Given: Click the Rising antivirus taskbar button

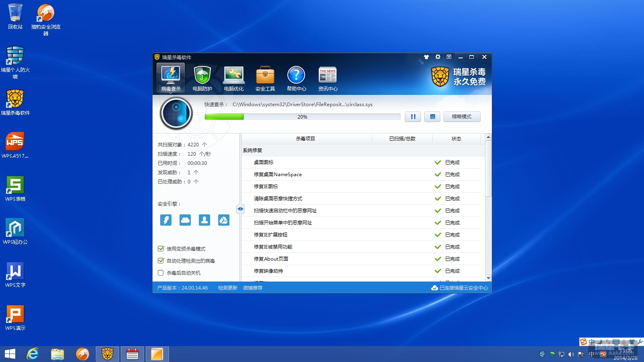Looking at the screenshot, I should (x=107, y=354).
